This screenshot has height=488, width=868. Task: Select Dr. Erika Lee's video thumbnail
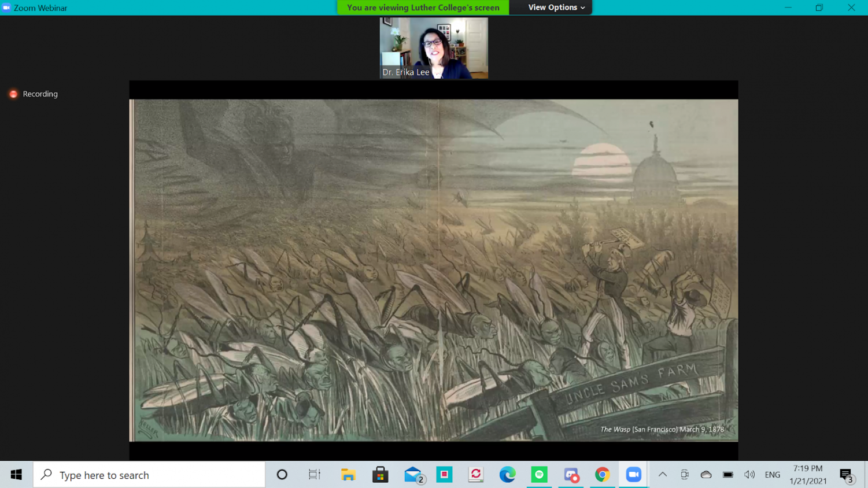point(434,48)
